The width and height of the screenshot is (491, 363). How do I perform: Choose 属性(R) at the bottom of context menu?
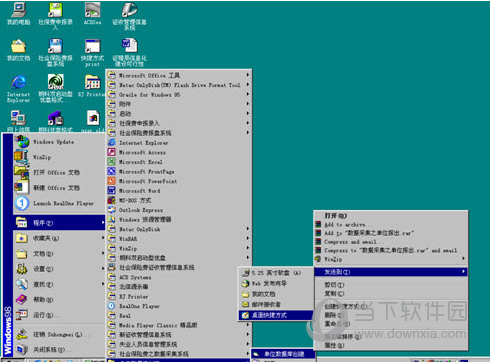391,346
